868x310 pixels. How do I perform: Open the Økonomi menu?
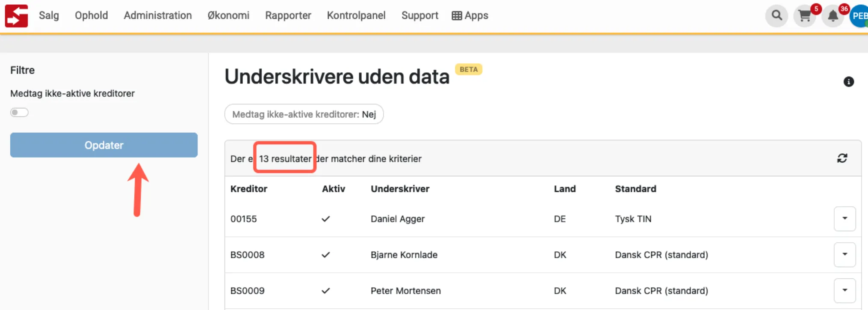228,15
